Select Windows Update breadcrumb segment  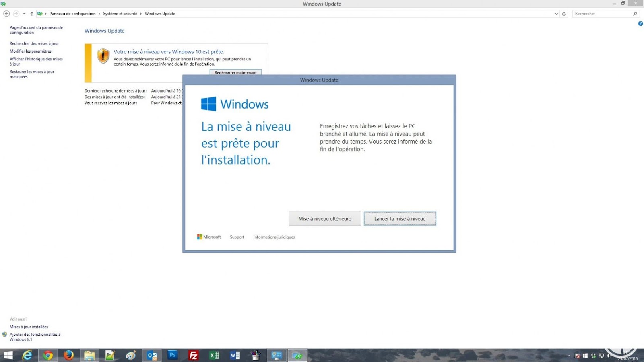coord(160,14)
